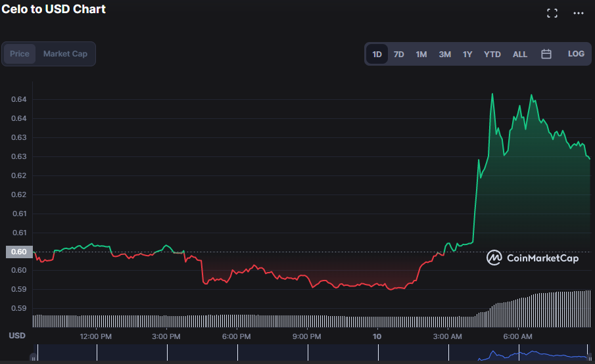This screenshot has height=364, width=595.
Task: Change chart to 3M range
Action: point(445,54)
